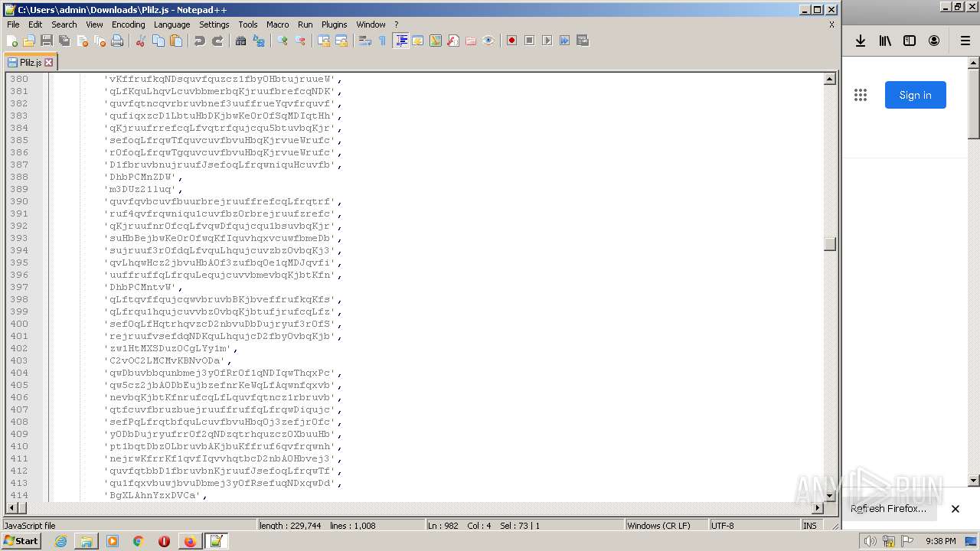
Task: Toggle synchronize vertical scrolling icon
Action: pyautogui.click(x=324, y=41)
